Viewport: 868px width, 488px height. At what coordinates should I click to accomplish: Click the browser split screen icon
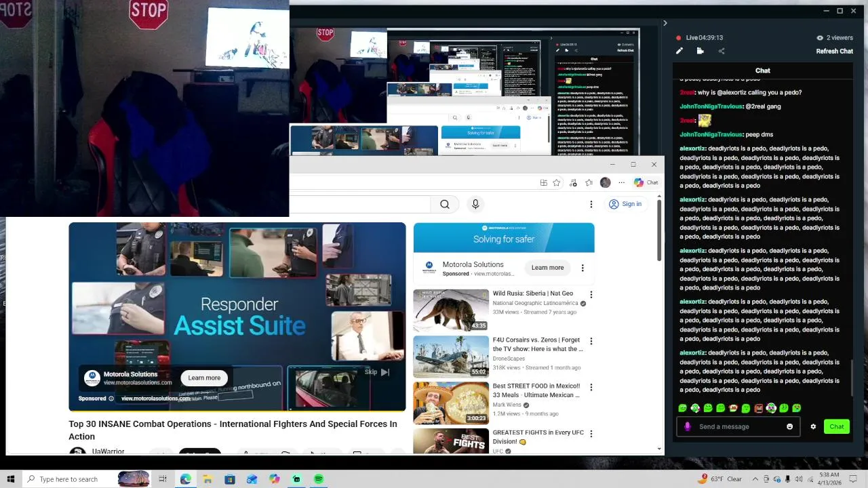pos(544,182)
